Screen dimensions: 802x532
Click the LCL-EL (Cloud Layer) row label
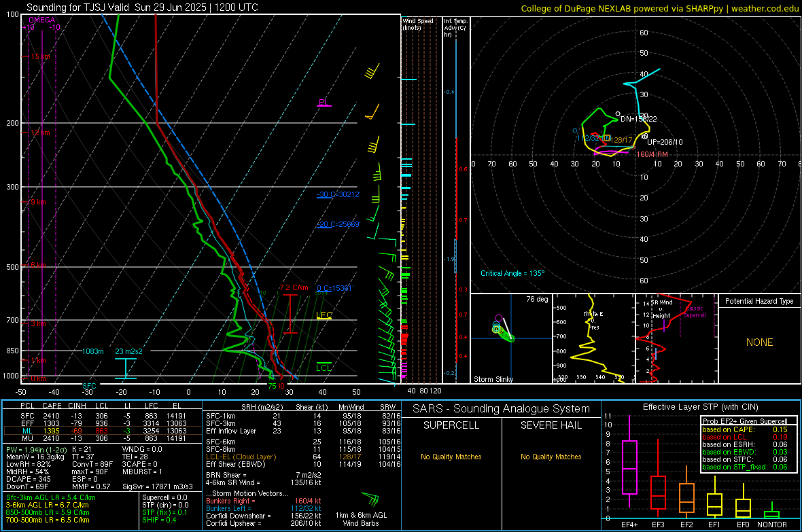point(241,457)
